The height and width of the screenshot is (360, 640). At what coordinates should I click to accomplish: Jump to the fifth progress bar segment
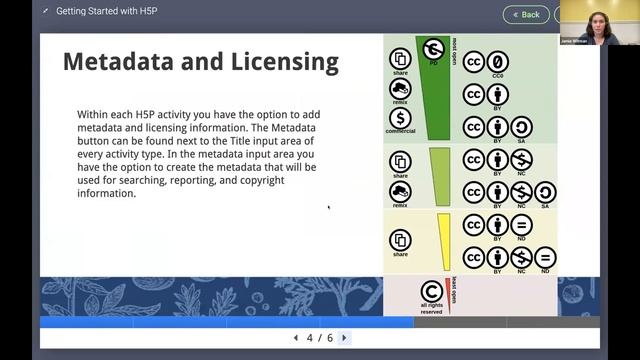tap(460, 322)
